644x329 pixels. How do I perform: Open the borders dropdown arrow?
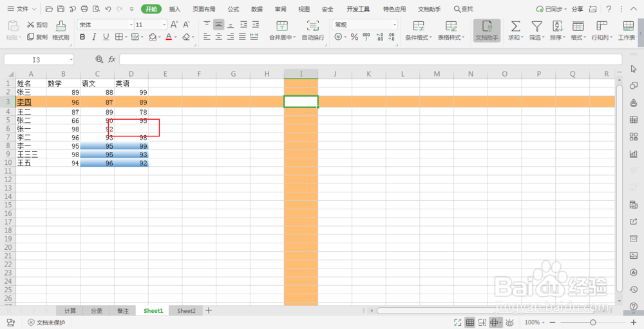[126, 37]
